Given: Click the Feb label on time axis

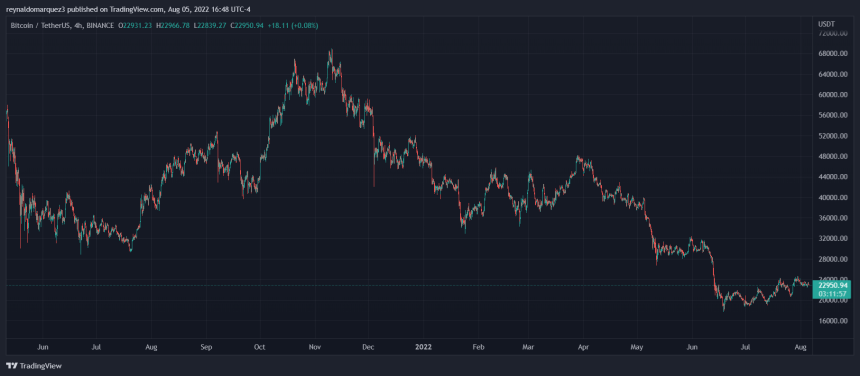Looking at the screenshot, I should [x=477, y=347].
